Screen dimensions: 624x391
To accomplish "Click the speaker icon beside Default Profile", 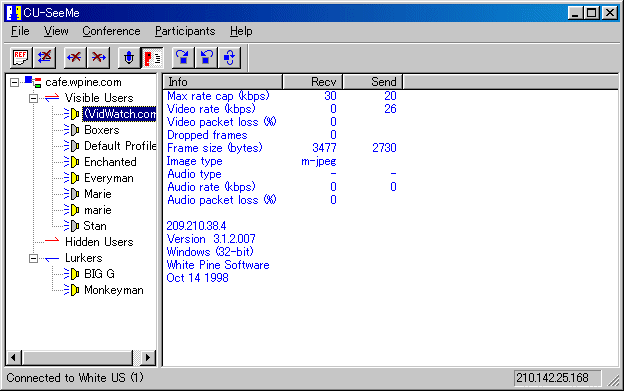I will pos(72,146).
